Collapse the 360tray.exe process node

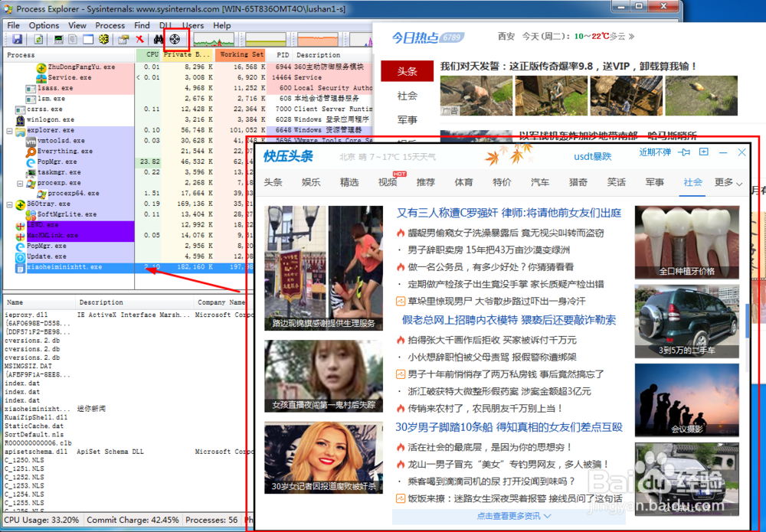click(8, 205)
